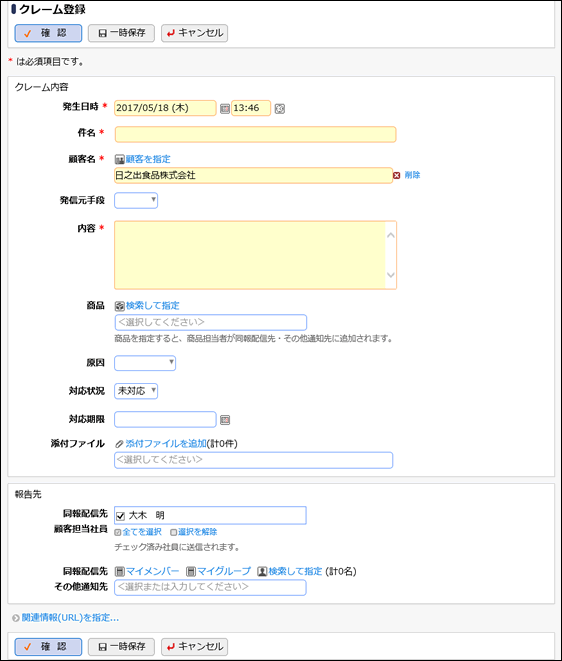Open calendar icon beside 発生日時 date
Image resolution: width=562 pixels, height=661 pixels.
pyautogui.click(x=225, y=109)
